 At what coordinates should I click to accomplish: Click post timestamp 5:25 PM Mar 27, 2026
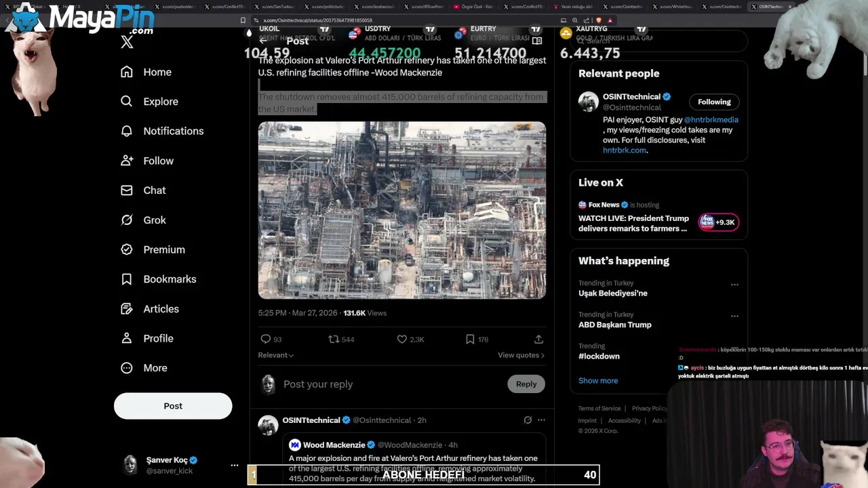coord(297,313)
